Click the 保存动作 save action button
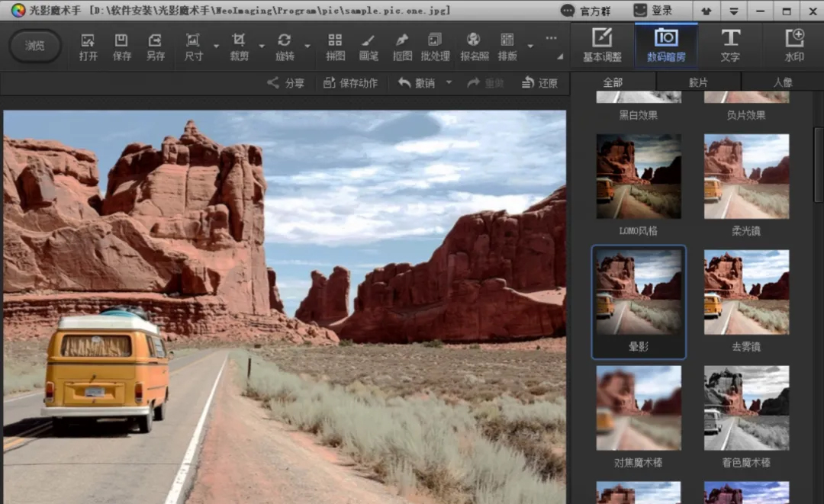824x504 pixels. (350, 83)
